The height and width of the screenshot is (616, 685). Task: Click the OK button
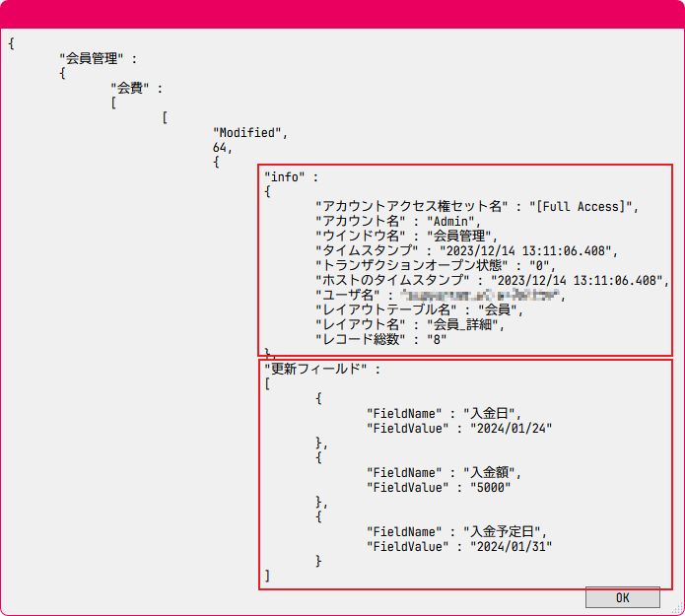(622, 597)
